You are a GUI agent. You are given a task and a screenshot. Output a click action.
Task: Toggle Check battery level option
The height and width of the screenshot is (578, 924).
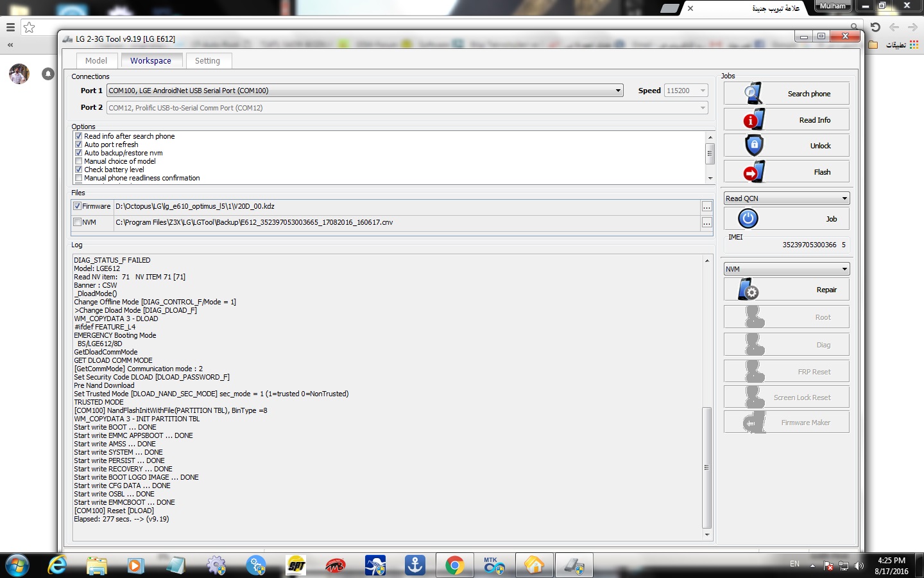(x=78, y=170)
